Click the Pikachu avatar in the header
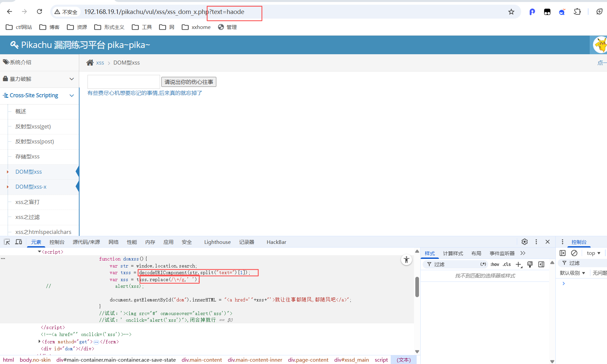The height and width of the screenshot is (364, 607). 600,45
